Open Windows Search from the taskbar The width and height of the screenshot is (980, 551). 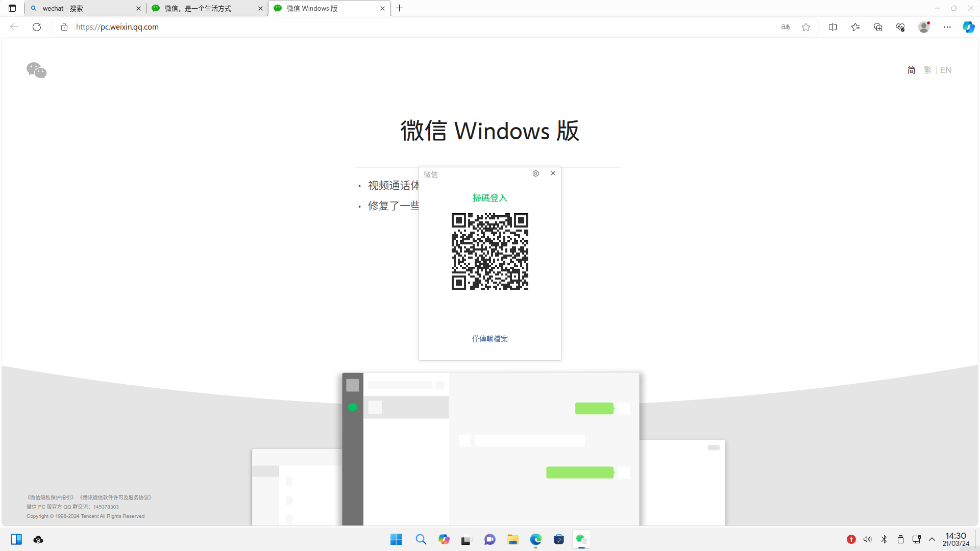click(x=421, y=539)
